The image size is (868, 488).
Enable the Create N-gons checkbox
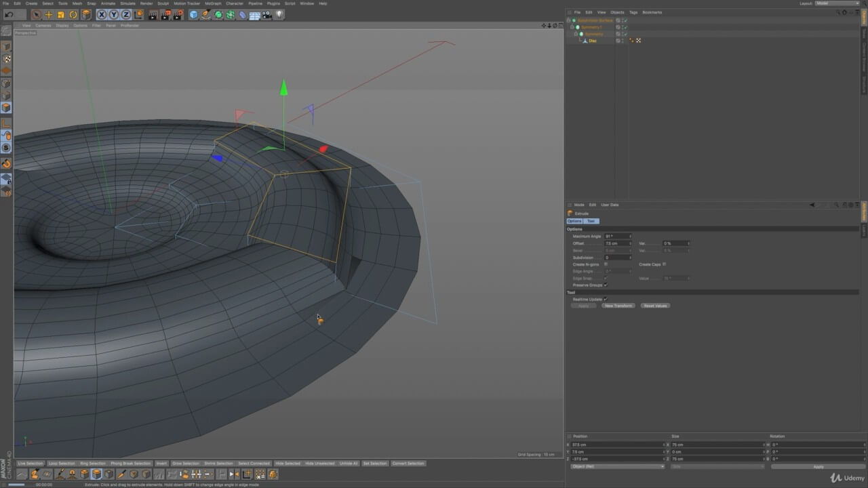point(606,264)
